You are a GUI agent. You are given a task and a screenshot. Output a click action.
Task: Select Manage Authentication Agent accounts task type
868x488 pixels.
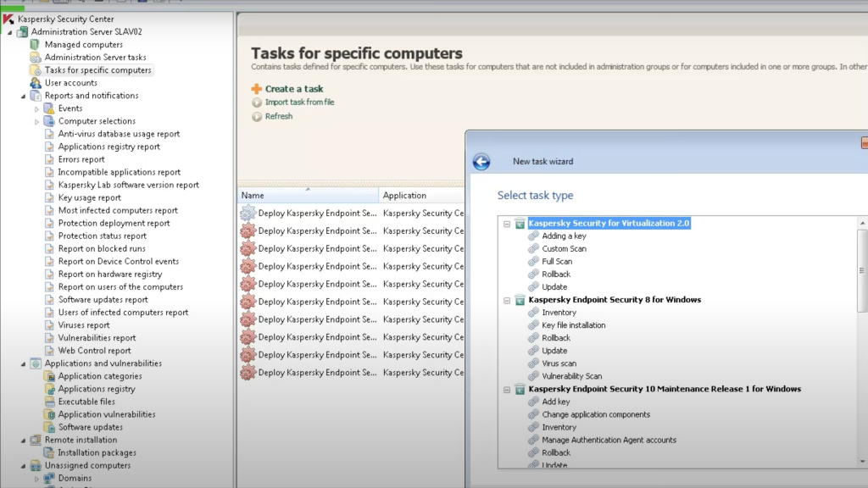point(609,440)
